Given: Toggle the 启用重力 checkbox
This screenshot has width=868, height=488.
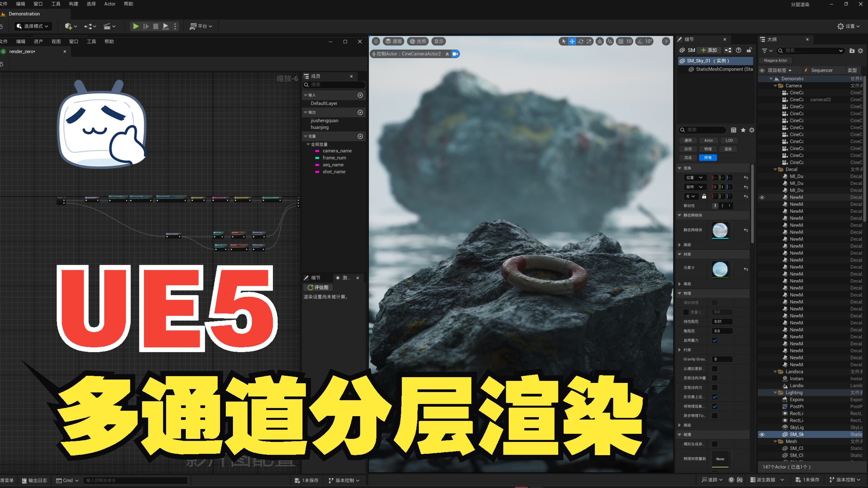Looking at the screenshot, I should [x=715, y=340].
